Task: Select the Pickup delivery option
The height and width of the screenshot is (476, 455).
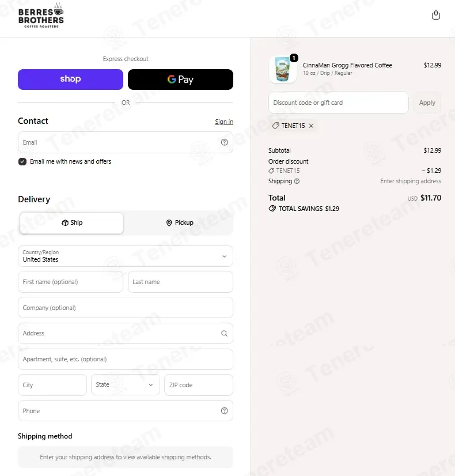Action: tap(180, 223)
